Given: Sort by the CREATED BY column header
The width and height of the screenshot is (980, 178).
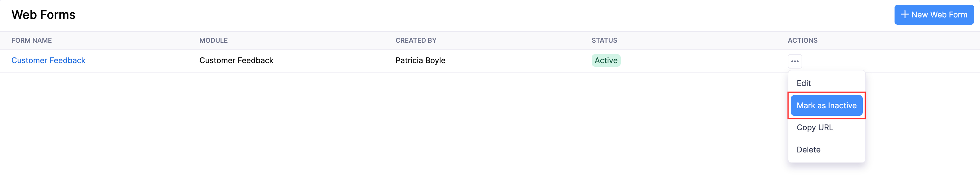Looking at the screenshot, I should 415,40.
